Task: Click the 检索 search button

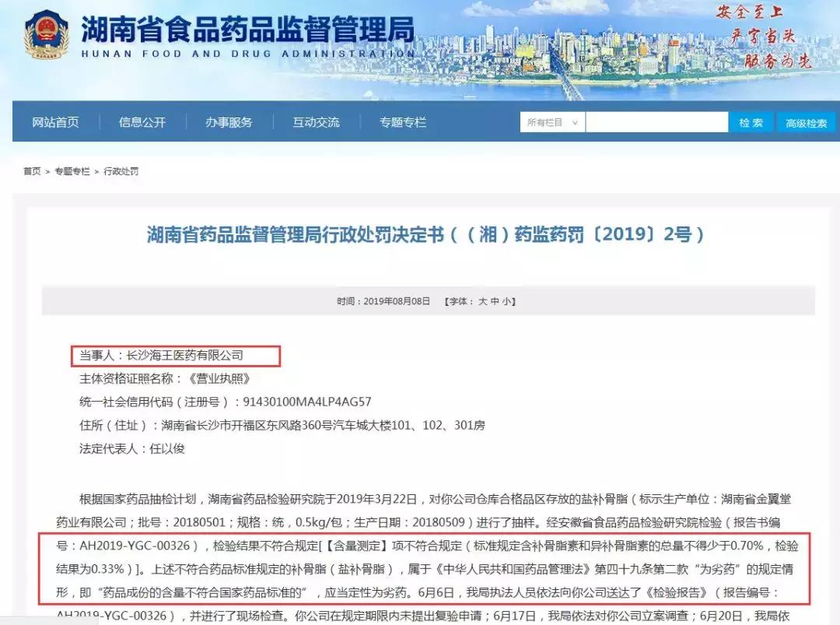Action: 751,122
